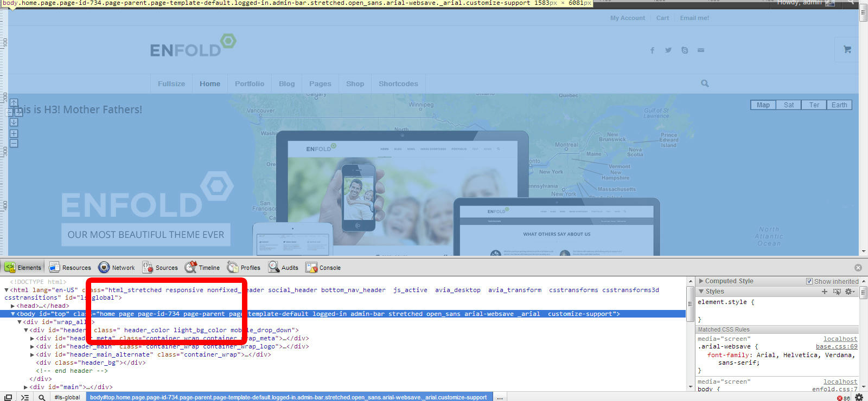Zoom in the map with plus

(x=14, y=133)
